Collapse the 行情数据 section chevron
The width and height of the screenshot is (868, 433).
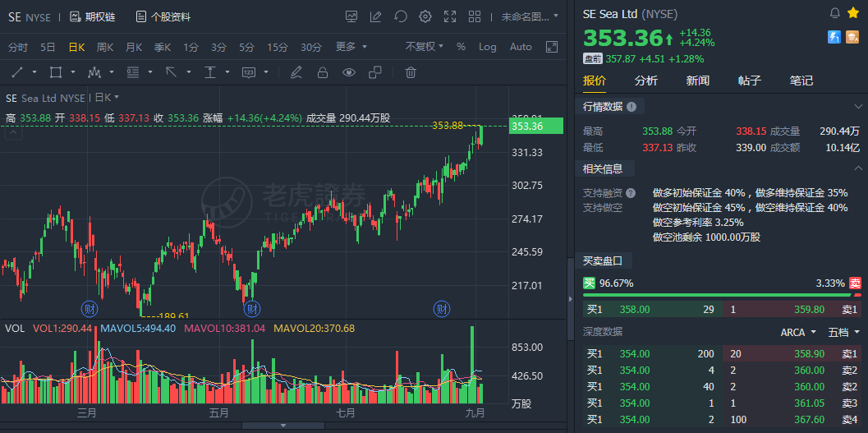point(859,106)
